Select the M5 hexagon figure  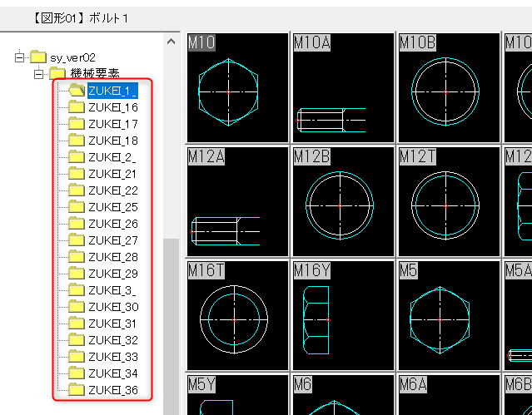[x=449, y=316]
